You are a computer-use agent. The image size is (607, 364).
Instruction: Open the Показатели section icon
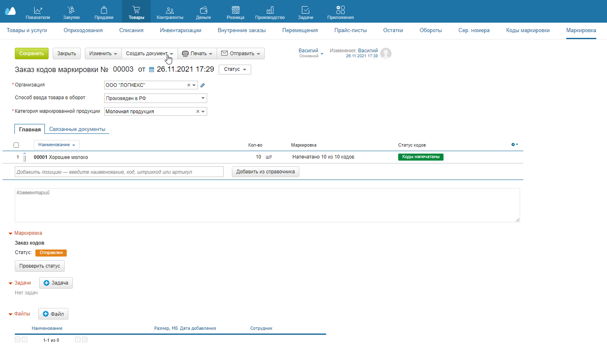(37, 10)
